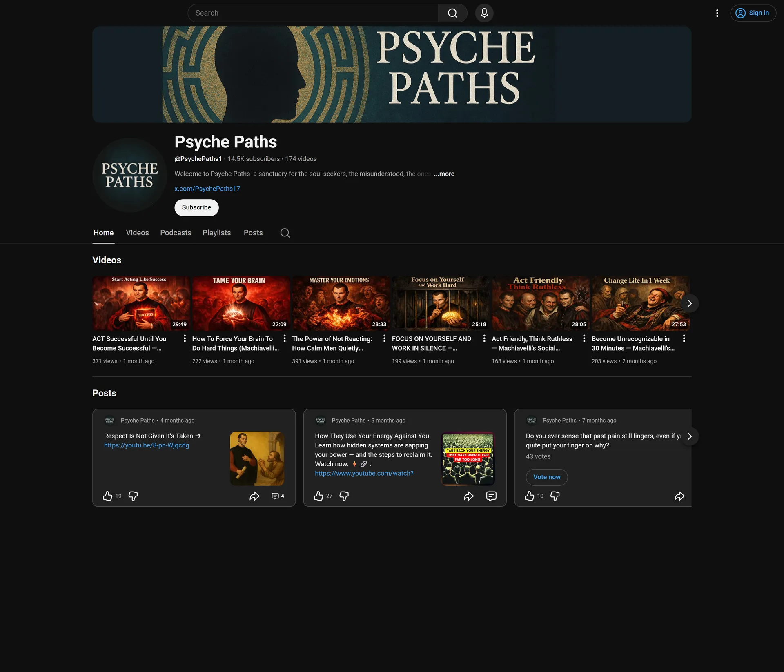784x672 pixels.
Task: Click the Psyche Paths channel avatar
Action: click(130, 175)
